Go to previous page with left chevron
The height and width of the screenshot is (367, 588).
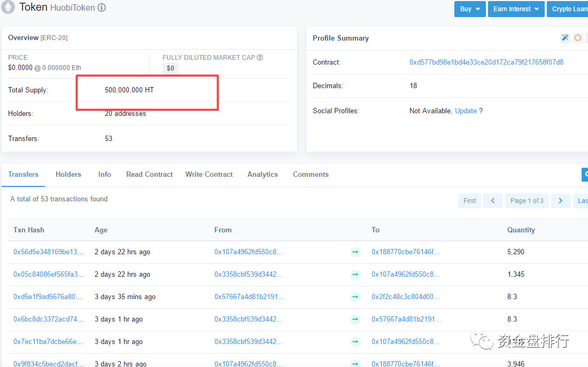pos(492,201)
